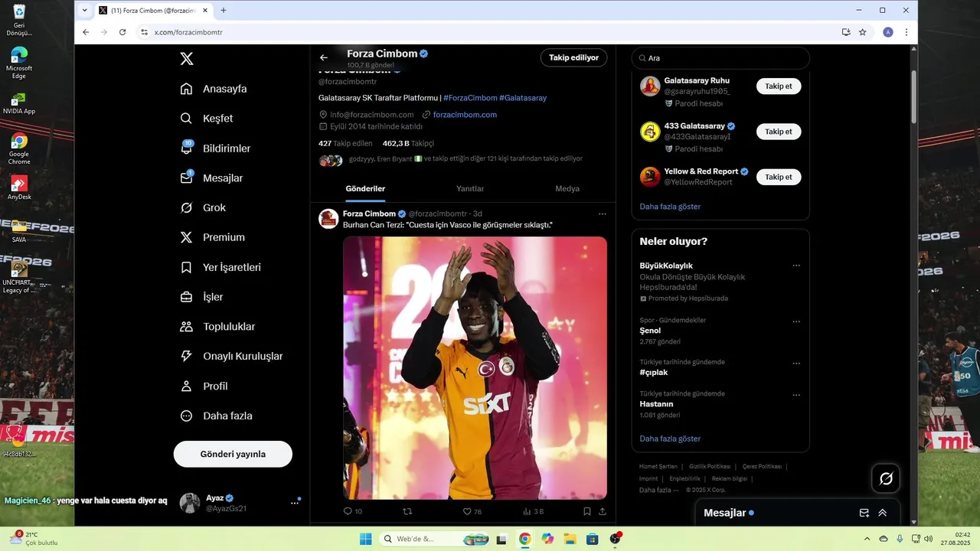
Task: Click the AnyDesk desktop icon
Action: [x=19, y=187]
